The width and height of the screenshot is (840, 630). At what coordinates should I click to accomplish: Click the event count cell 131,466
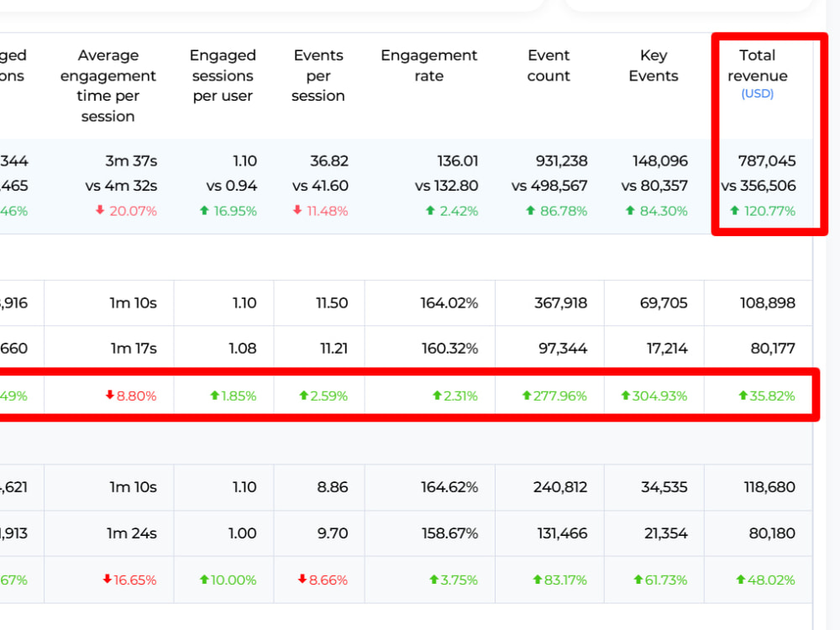click(x=562, y=533)
